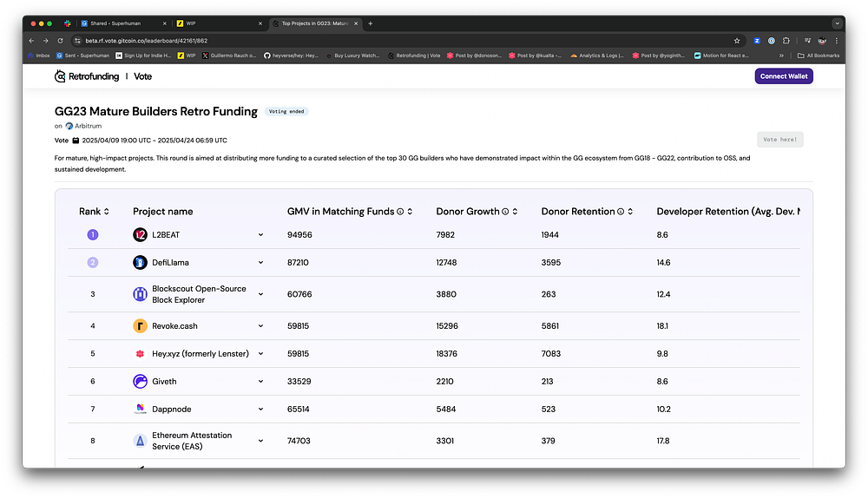Expand the Hey.xyz row chevron
Screen dimensions: 868x498
click(x=260, y=354)
